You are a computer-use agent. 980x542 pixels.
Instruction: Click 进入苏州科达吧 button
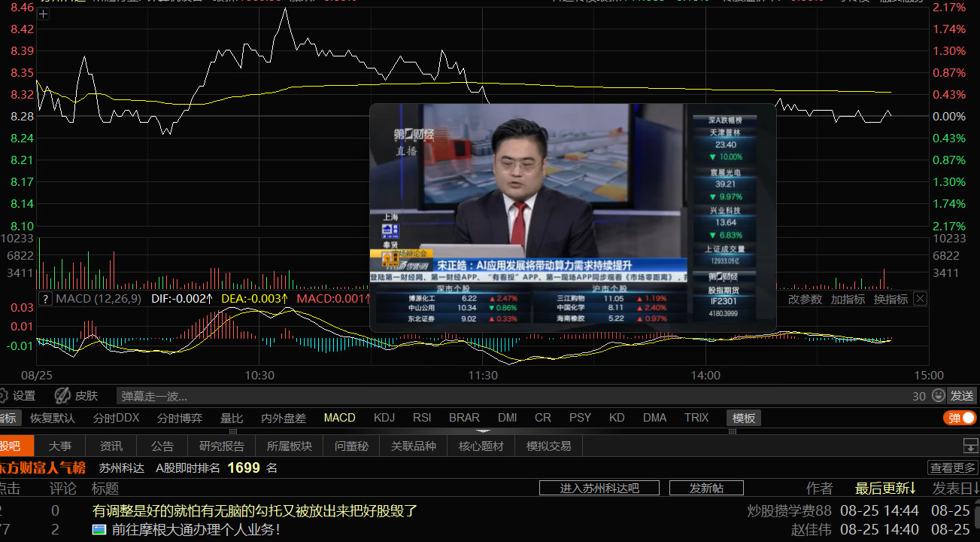(x=599, y=488)
